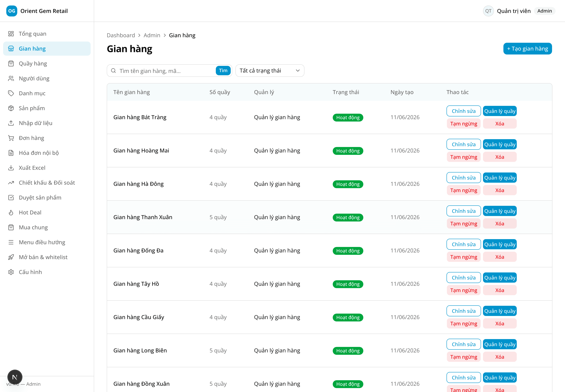Click Chỉnh sửa for Gian hàng Tây Hồ
Viewport: 565px width, 392px height.
(x=463, y=278)
